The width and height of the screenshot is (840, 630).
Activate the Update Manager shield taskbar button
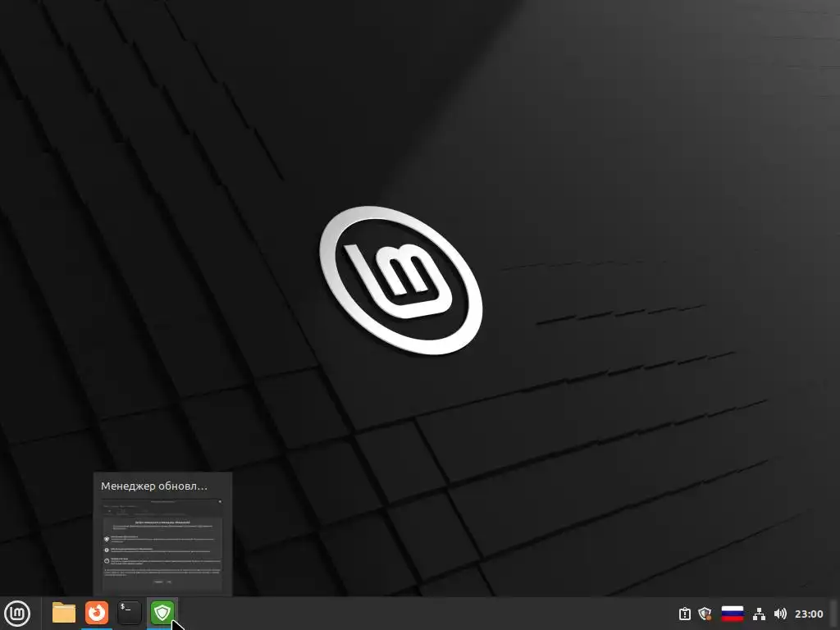point(162,613)
